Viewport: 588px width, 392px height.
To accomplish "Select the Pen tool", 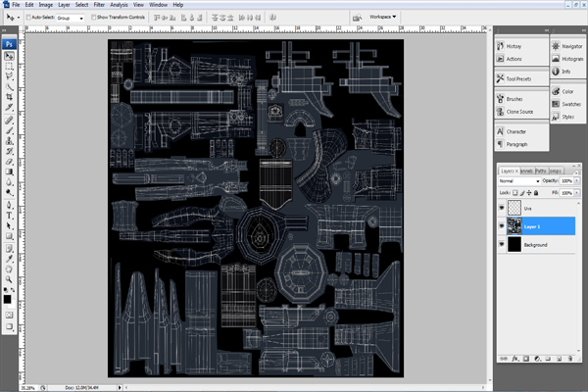I will 10,205.
